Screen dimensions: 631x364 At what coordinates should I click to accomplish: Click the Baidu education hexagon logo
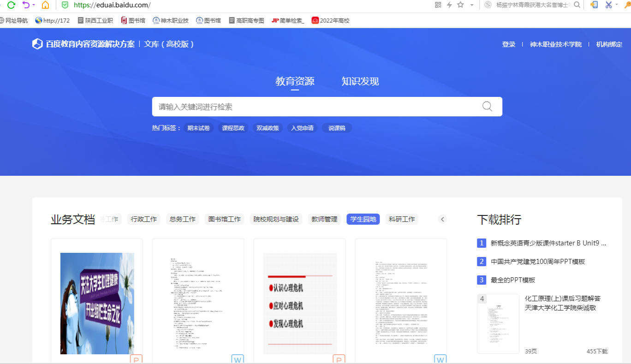(37, 44)
